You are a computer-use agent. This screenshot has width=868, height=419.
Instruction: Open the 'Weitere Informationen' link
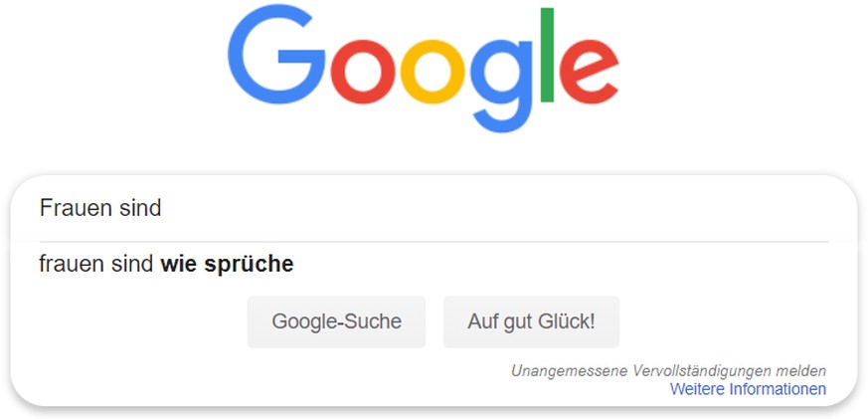pos(748,389)
